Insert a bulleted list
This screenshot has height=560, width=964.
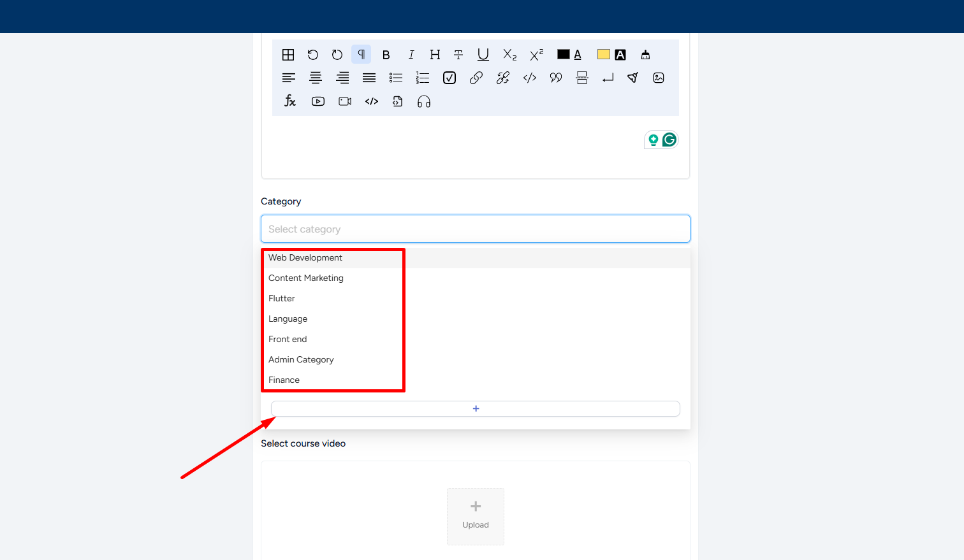pos(396,78)
